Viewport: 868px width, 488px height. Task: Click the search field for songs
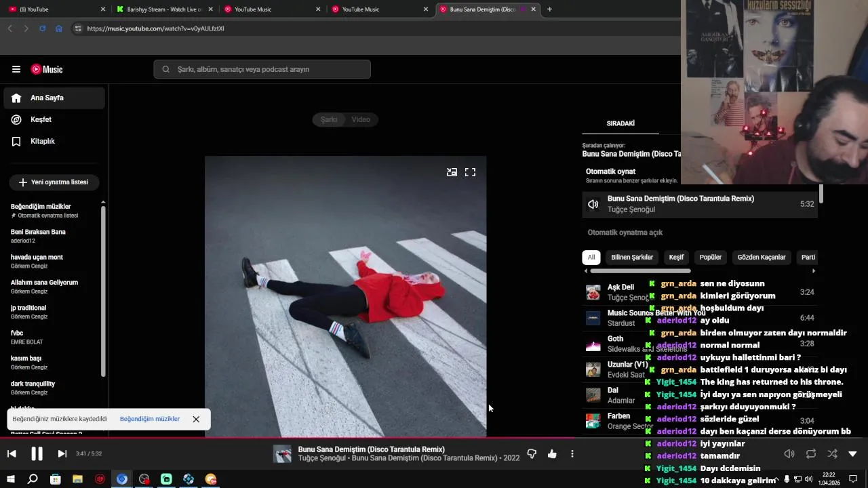click(x=262, y=69)
